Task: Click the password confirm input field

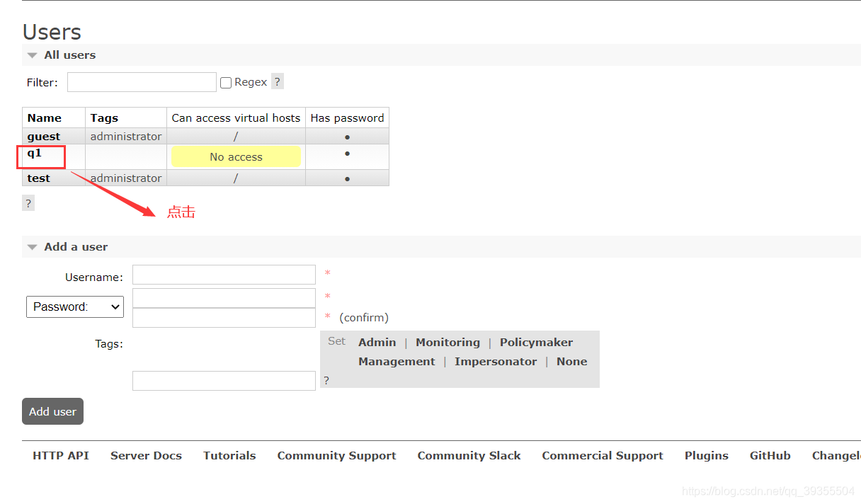Action: pyautogui.click(x=224, y=318)
